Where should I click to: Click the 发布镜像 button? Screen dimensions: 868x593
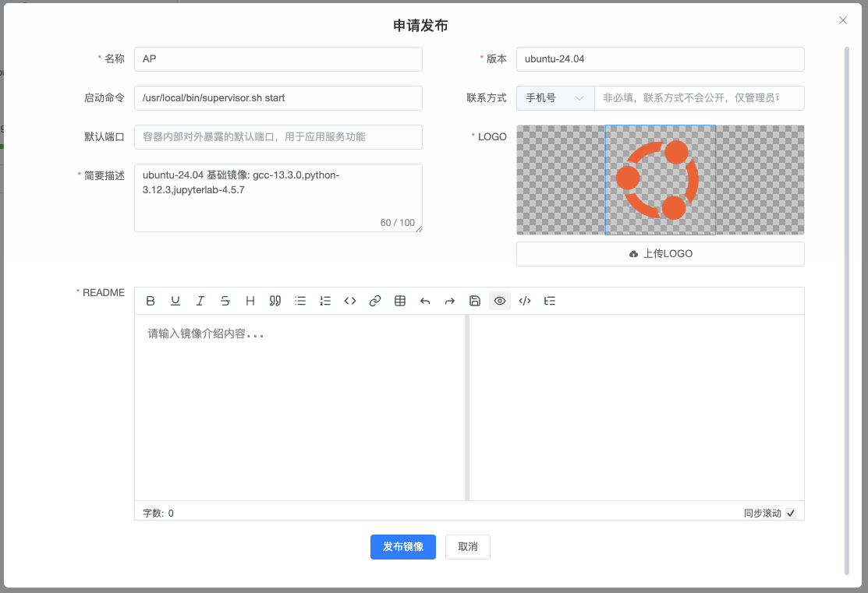[403, 547]
